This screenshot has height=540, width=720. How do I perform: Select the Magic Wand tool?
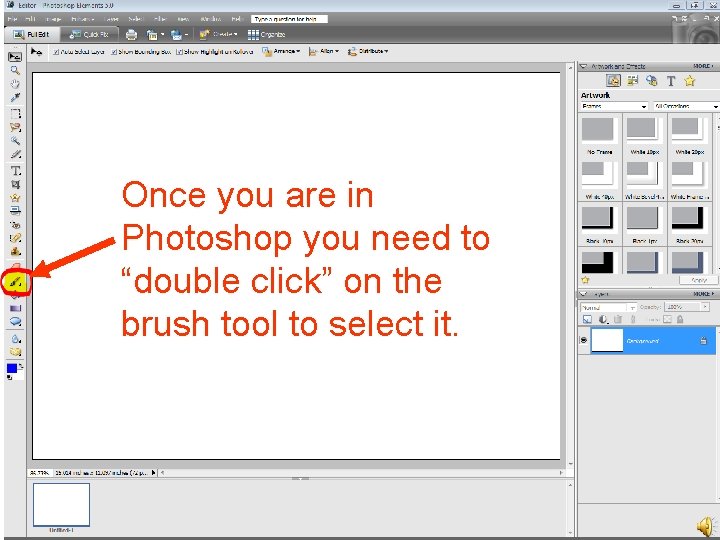pyautogui.click(x=15, y=141)
